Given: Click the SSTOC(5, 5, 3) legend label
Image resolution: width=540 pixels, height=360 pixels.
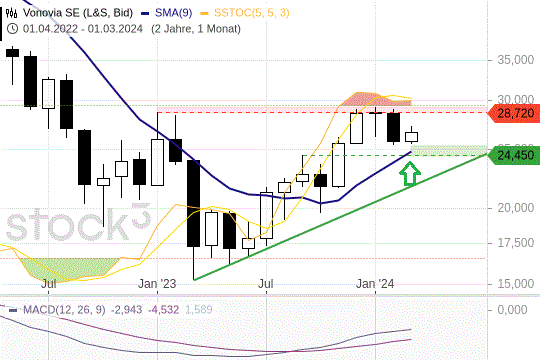Looking at the screenshot, I should coord(252,13).
